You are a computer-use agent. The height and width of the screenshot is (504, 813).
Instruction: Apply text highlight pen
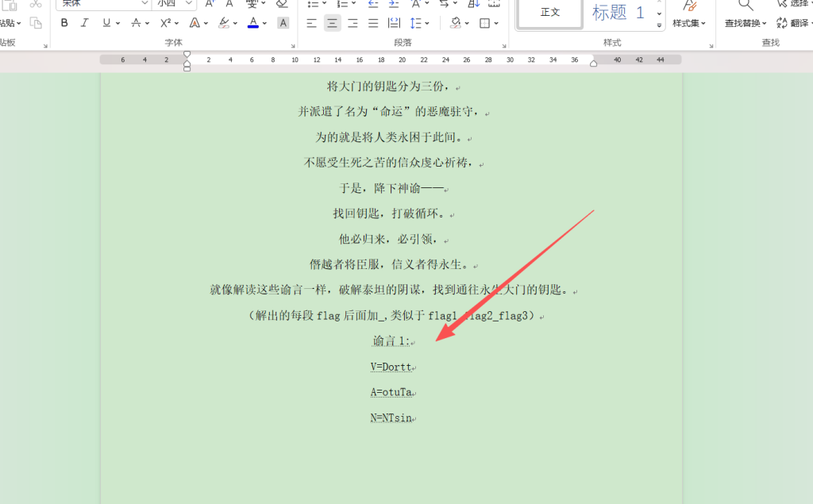click(223, 23)
